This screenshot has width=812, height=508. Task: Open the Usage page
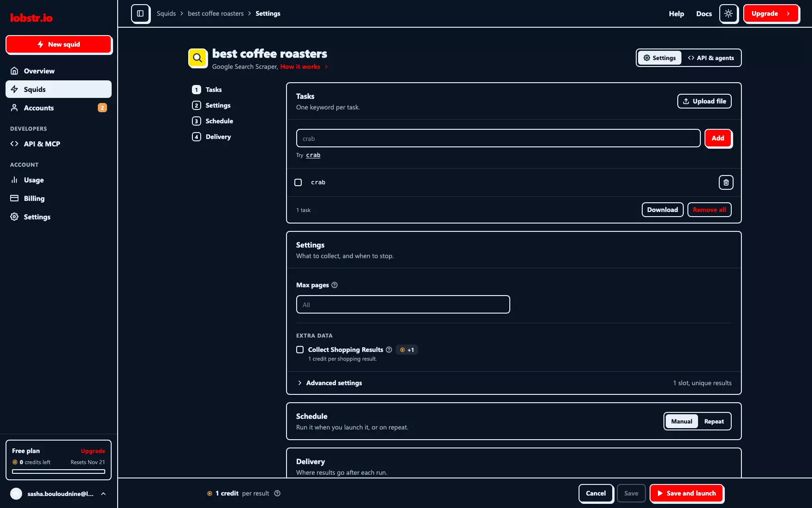point(59,180)
